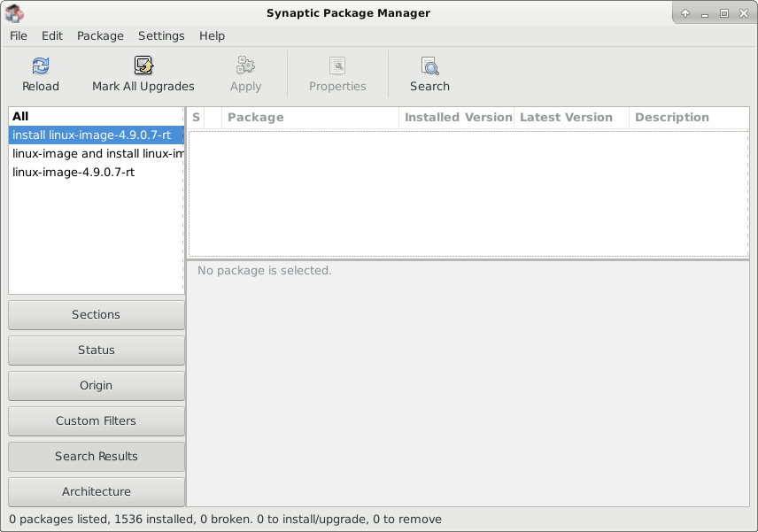Select the 'linux-image-4.9.0.7-rt' search entry
Viewport: 758px width, 532px height.
pyautogui.click(x=97, y=172)
